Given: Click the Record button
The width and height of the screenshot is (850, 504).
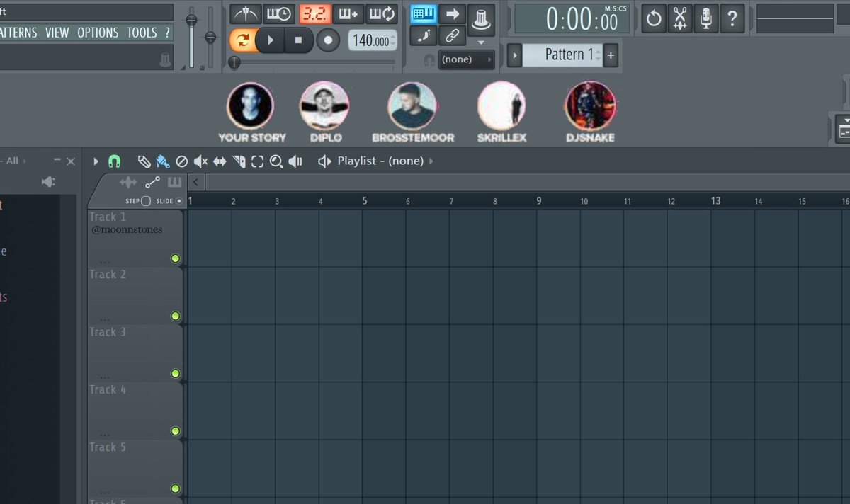Looking at the screenshot, I should pyautogui.click(x=327, y=40).
